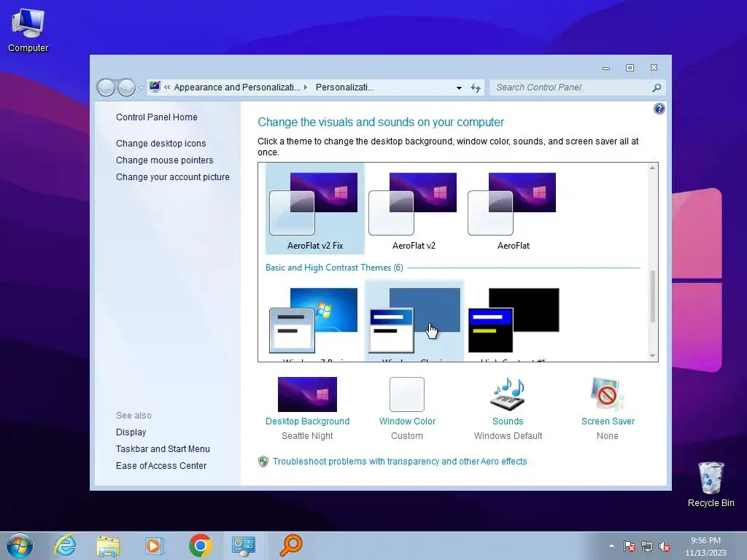Click the theme list scroll down arrow
Image resolution: width=747 pixels, height=560 pixels.
653,356
